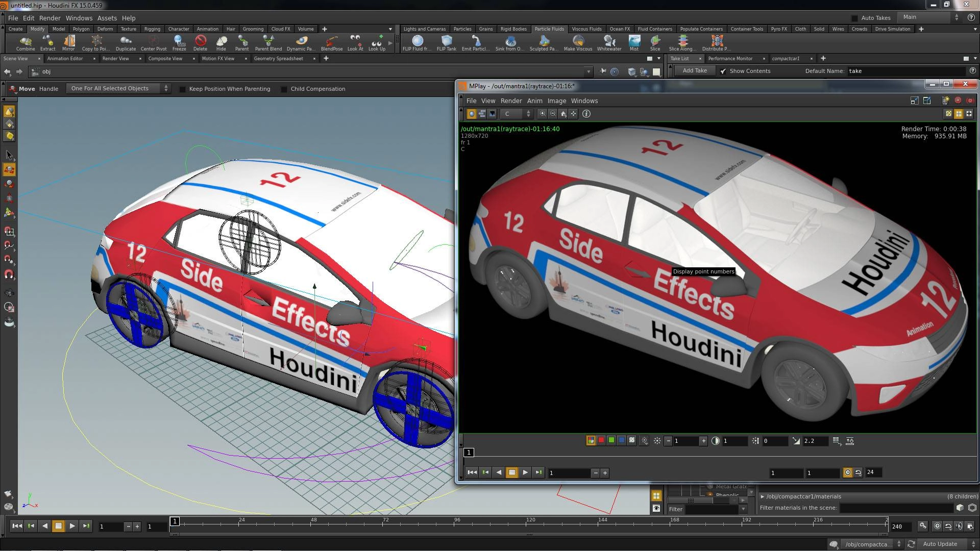Select the Whitewater shelf tool
Viewport: 980px width, 551px height.
tap(609, 43)
